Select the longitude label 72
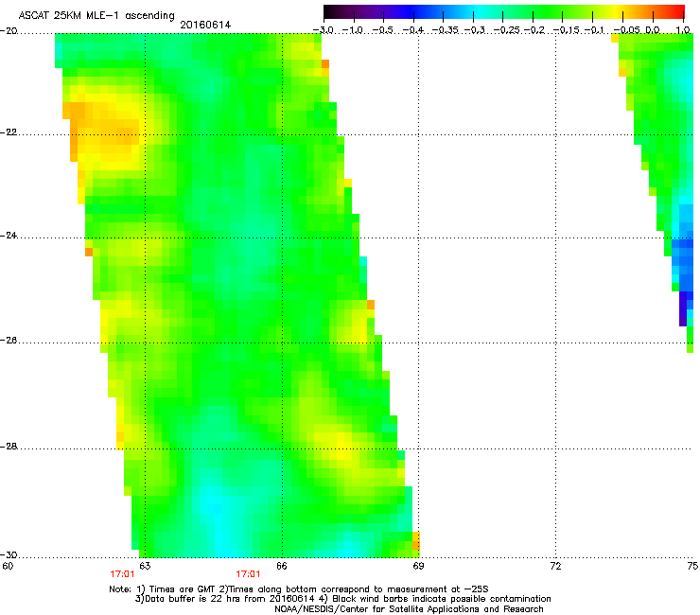 coord(555,566)
